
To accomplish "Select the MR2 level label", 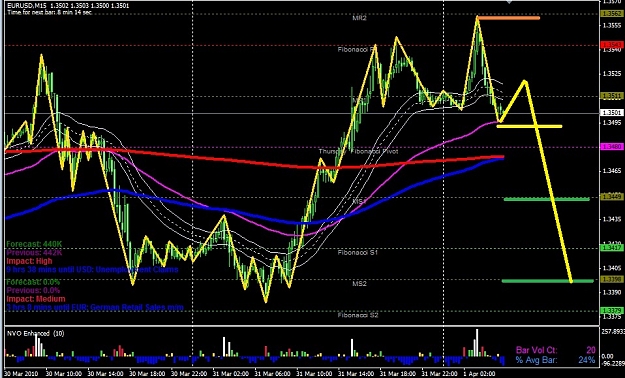I will coord(359,18).
